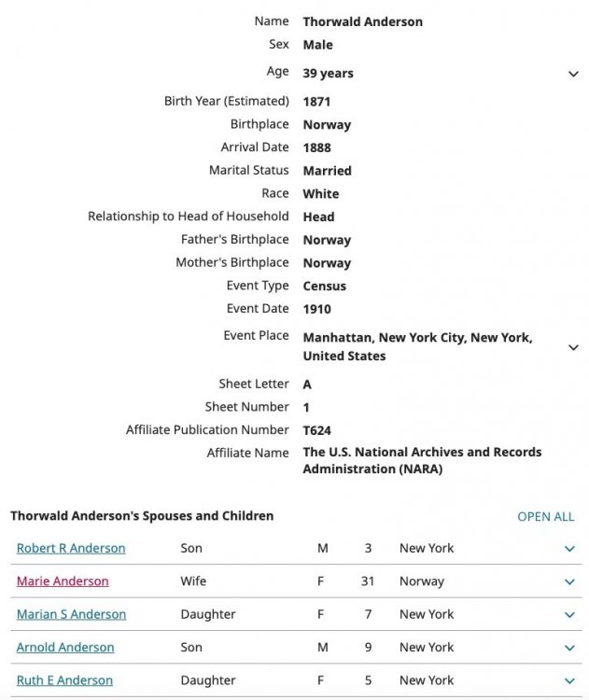Expand Marie Anderson's row chevron

point(569,581)
